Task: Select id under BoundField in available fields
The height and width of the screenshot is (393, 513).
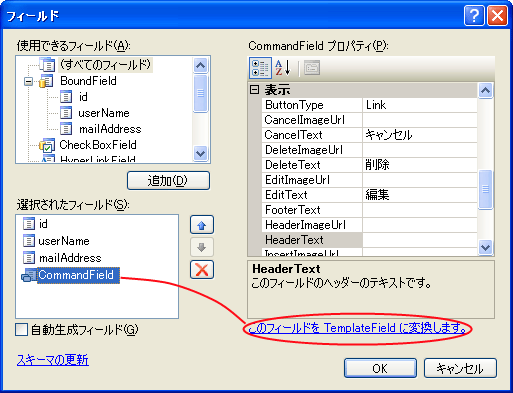Action: coord(83,97)
